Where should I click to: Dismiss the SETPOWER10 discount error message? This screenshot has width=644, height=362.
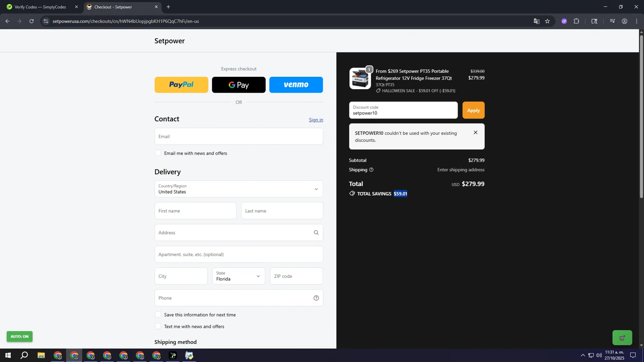pos(475,133)
